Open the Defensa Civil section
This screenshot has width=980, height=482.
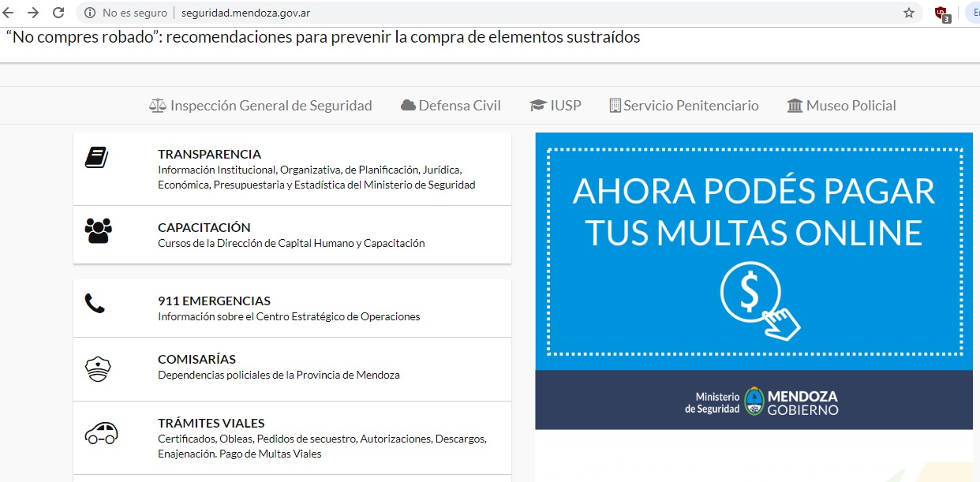(x=460, y=106)
